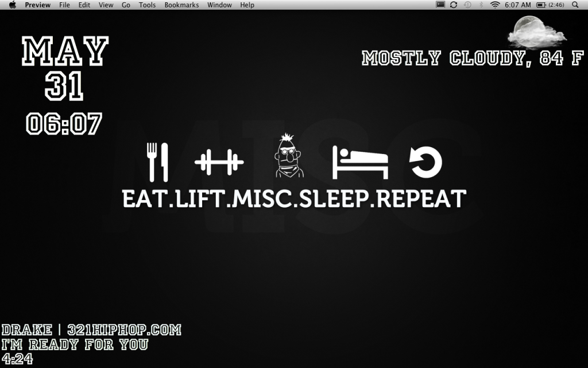The width and height of the screenshot is (588, 368).
Task: Click the circular repeat arrow icon
Action: [x=425, y=162]
